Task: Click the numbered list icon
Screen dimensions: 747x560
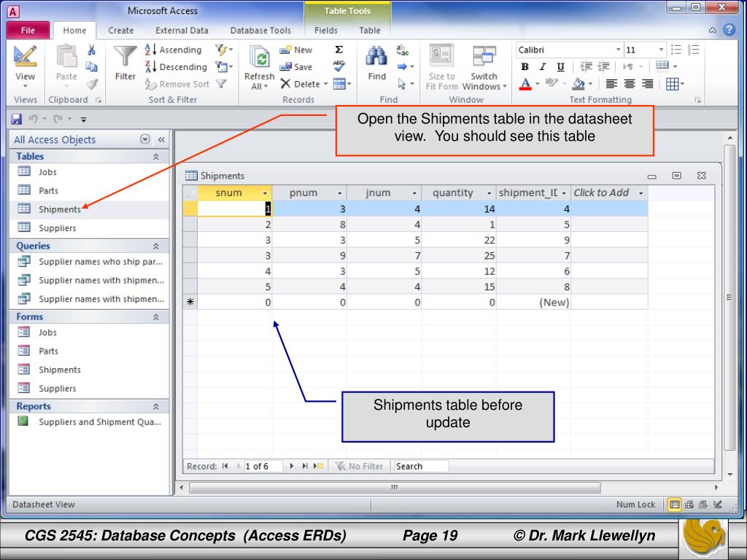Action: [694, 50]
